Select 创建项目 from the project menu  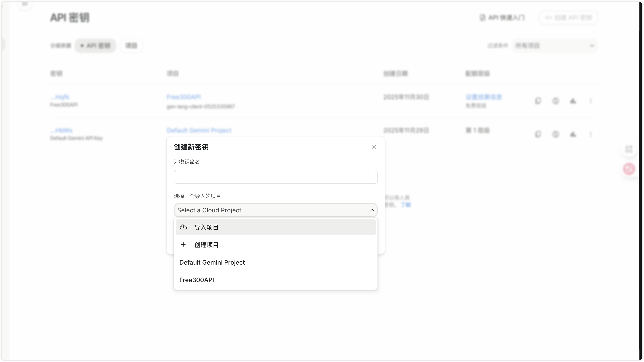(206, 245)
